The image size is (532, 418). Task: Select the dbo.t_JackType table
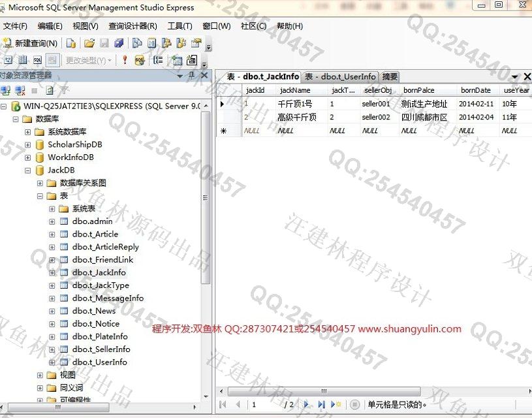point(101,285)
